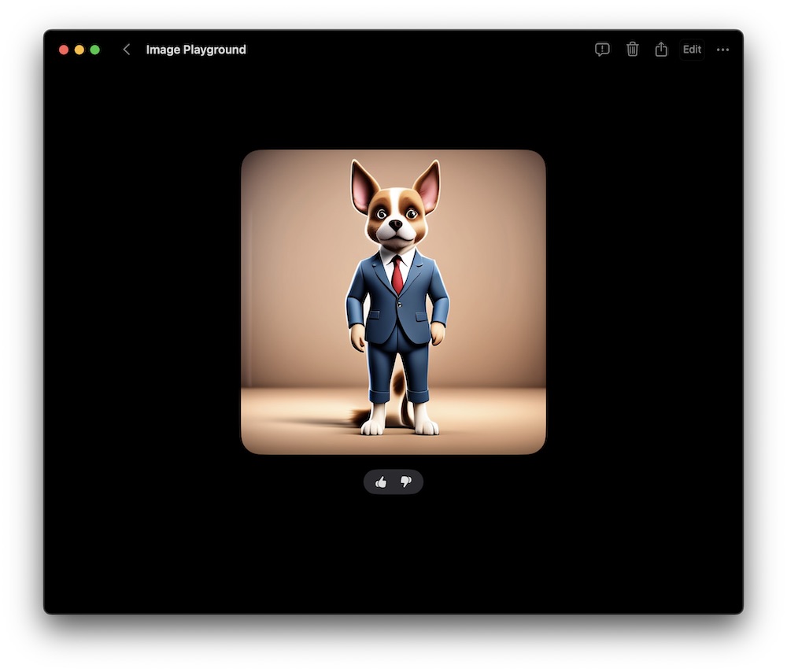
Task: Toggle approval of the generation result
Action: pyautogui.click(x=382, y=482)
